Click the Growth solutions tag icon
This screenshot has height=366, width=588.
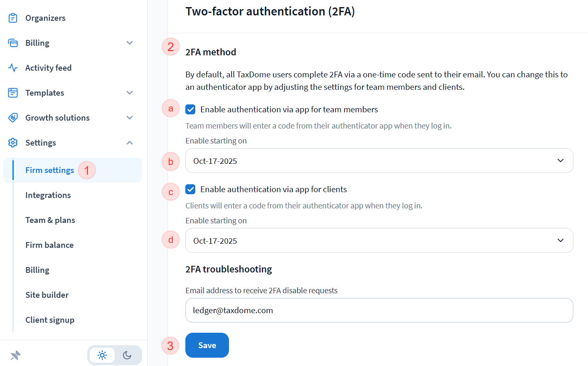(x=13, y=118)
